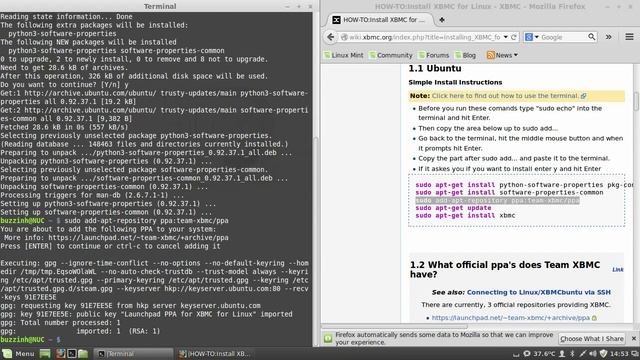Click the XBMC favicon on the tab
The image size is (640, 360).
[336, 20]
